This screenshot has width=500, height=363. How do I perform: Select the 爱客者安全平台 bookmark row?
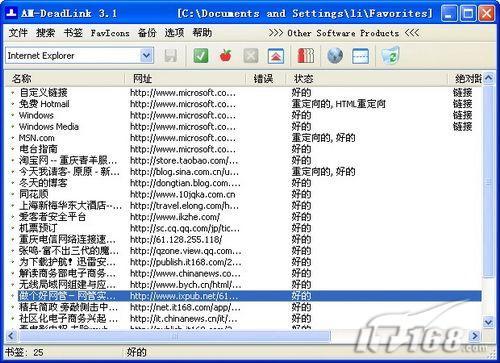tap(243, 217)
